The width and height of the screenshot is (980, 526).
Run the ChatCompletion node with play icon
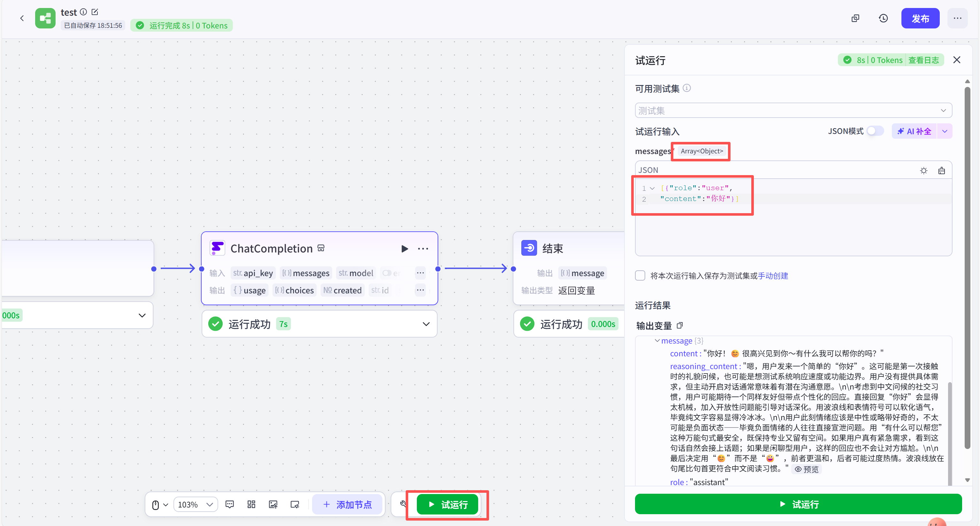point(404,249)
